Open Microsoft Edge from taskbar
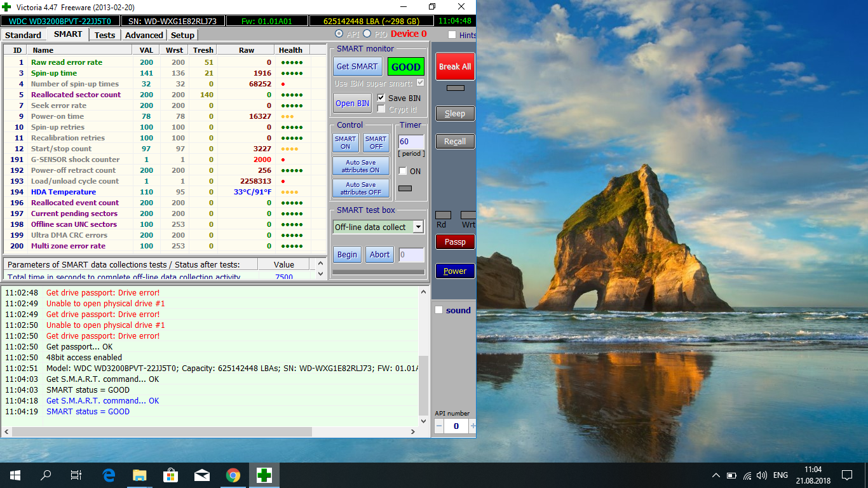 pos(109,475)
